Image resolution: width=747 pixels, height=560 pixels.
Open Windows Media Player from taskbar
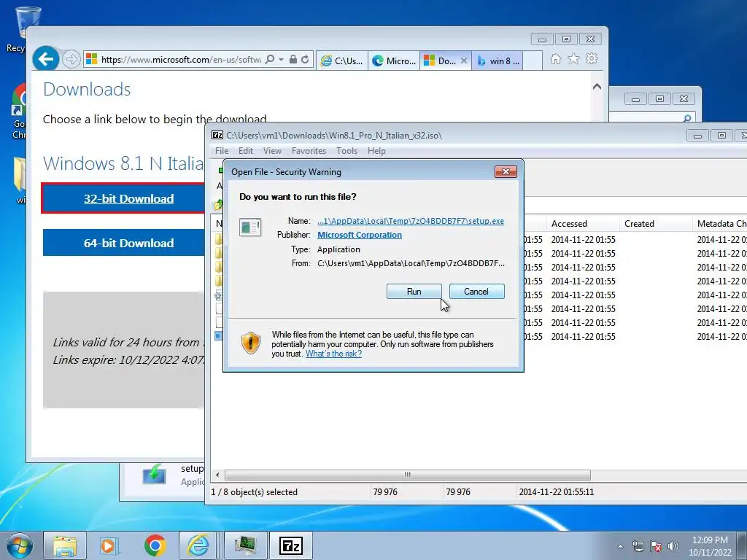pos(109,545)
